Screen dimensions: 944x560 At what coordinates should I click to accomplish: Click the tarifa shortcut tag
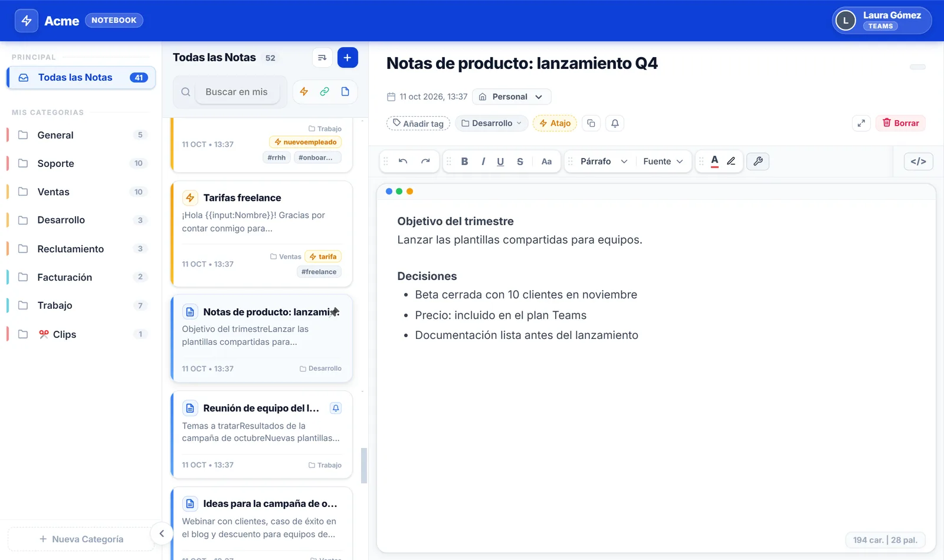(323, 256)
